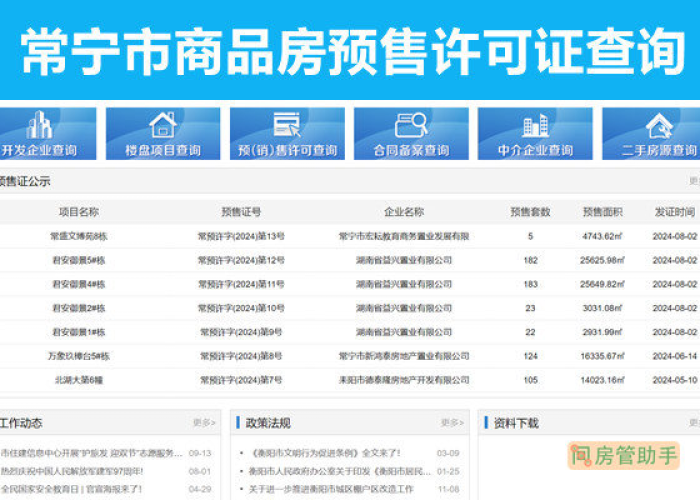Open project 常盛文博苑8栋
700x500 pixels.
79,236
